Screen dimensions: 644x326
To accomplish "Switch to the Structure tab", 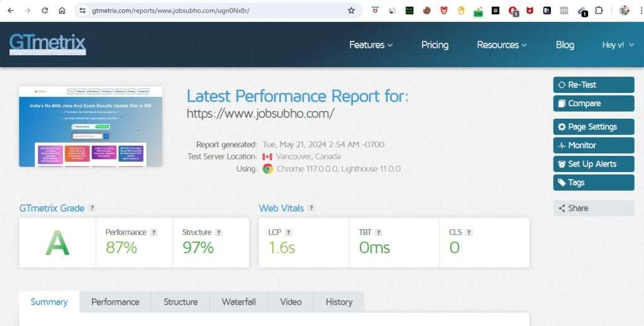I will (x=180, y=302).
